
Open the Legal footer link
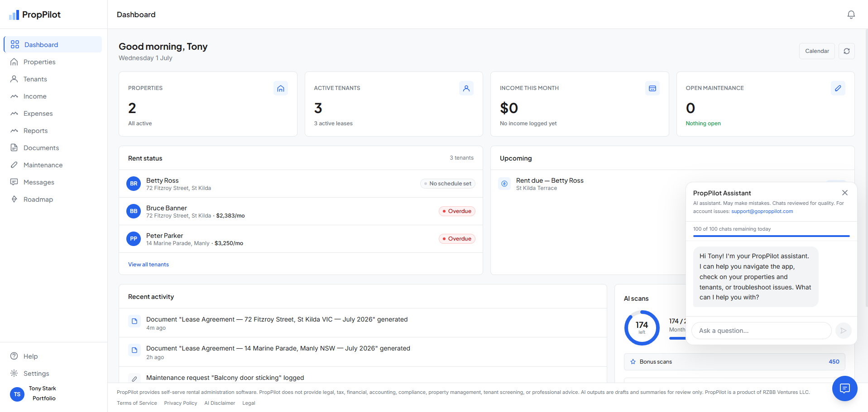pyautogui.click(x=249, y=403)
